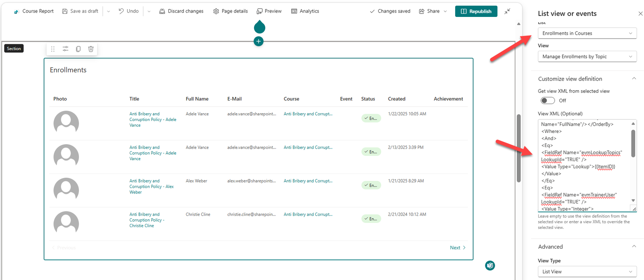Click the teal droplet icon above section
Screen dimensions: 644x280
click(260, 27)
